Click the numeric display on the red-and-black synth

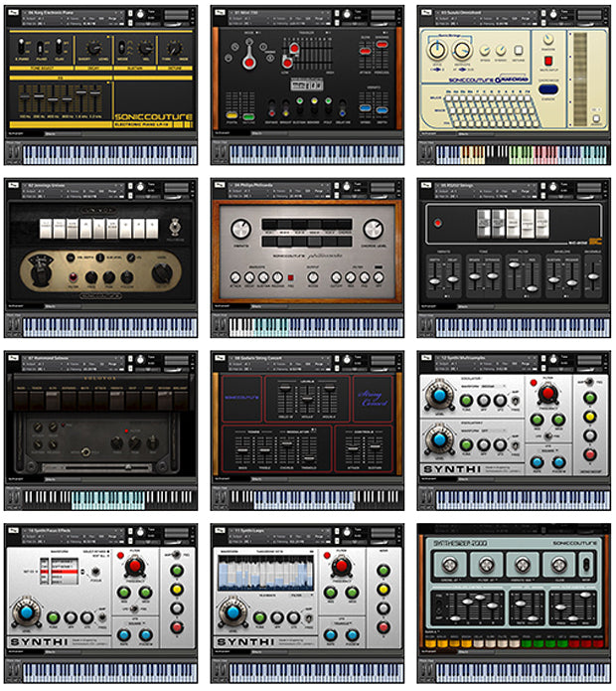pyautogui.click(x=307, y=84)
